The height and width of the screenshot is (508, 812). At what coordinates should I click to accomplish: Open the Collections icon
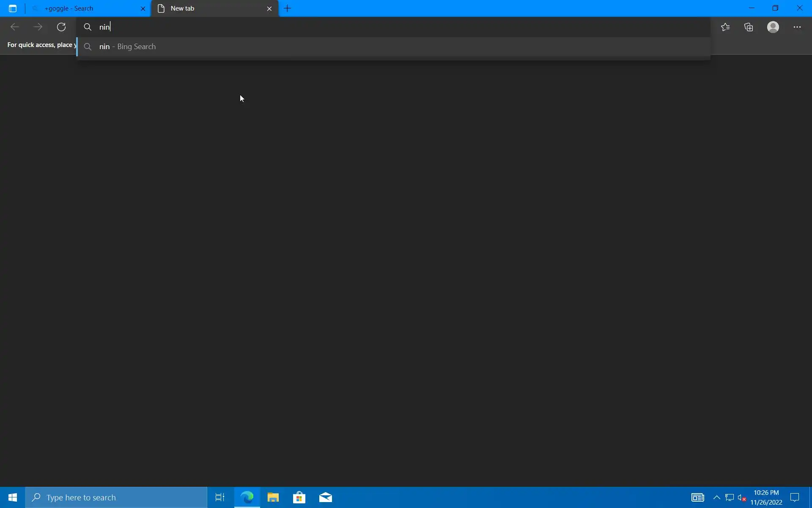(749, 27)
